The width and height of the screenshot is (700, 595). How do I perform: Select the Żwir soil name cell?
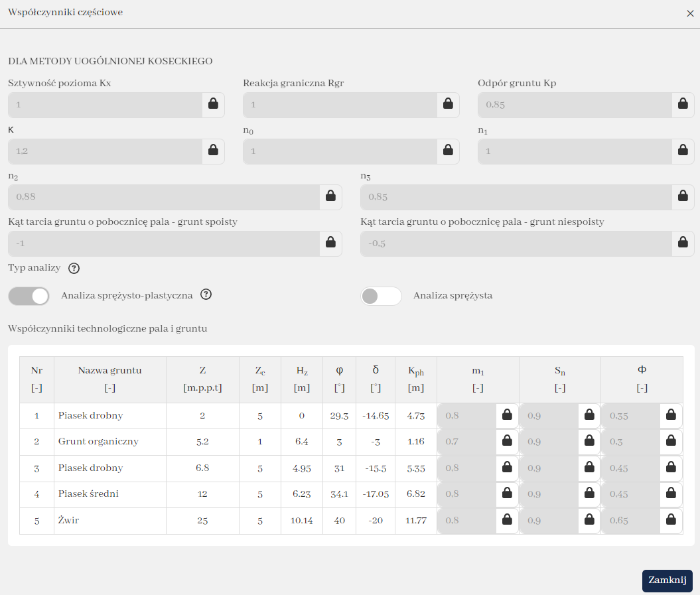110,521
